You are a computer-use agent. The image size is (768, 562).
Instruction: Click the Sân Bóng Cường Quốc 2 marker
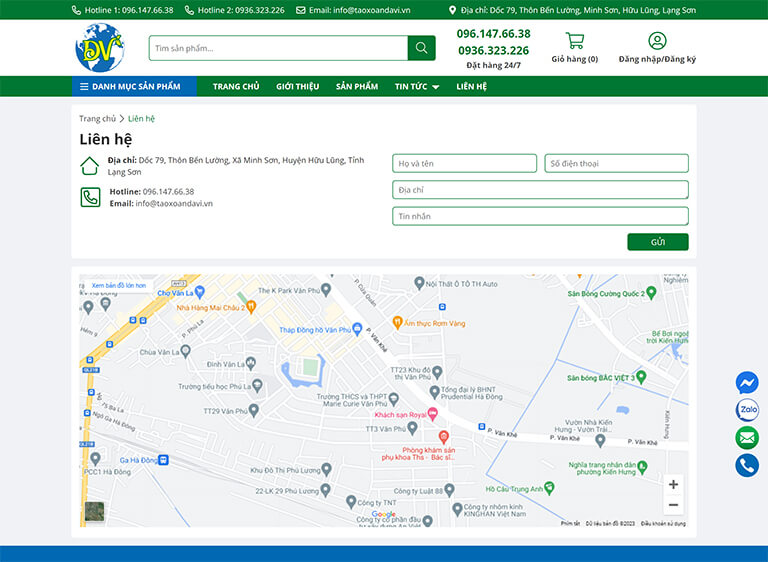[651, 293]
